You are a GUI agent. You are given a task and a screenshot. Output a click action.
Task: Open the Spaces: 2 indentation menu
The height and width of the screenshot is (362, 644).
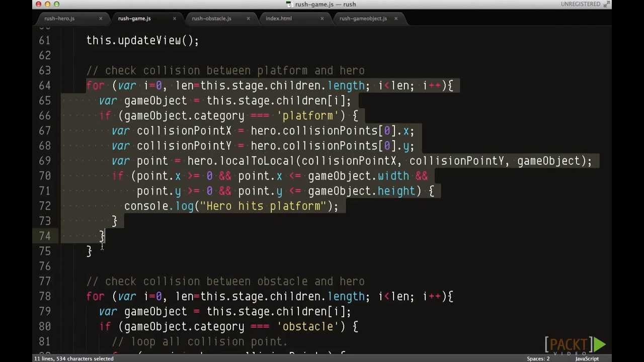coord(538,358)
